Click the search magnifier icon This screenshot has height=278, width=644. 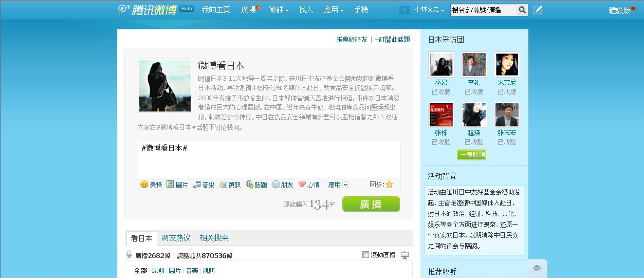(522, 10)
